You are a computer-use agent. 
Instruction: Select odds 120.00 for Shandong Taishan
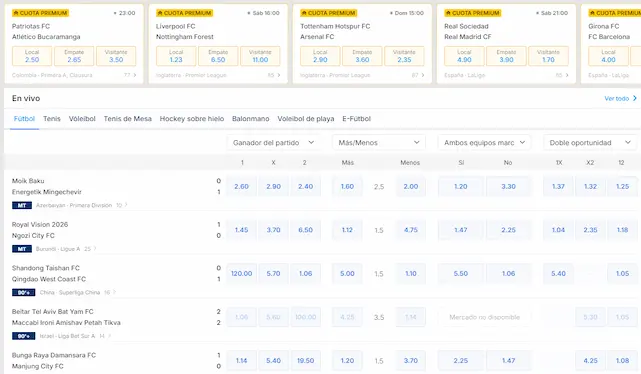click(x=241, y=273)
